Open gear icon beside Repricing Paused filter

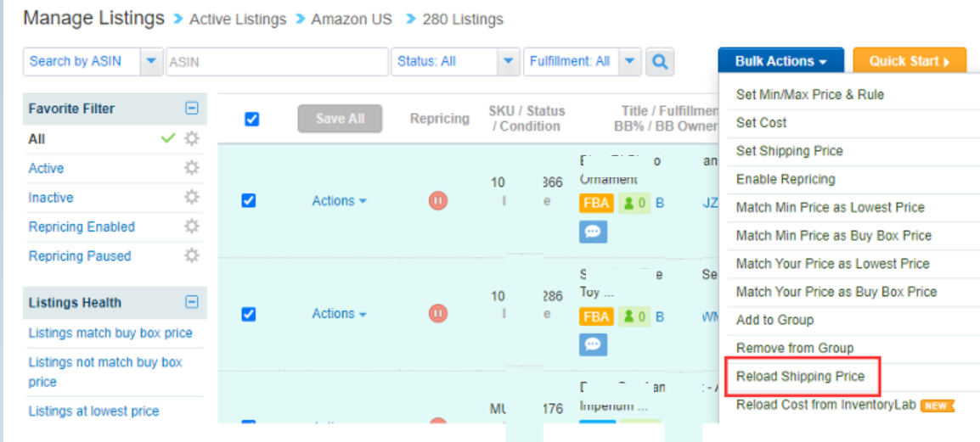(x=192, y=255)
